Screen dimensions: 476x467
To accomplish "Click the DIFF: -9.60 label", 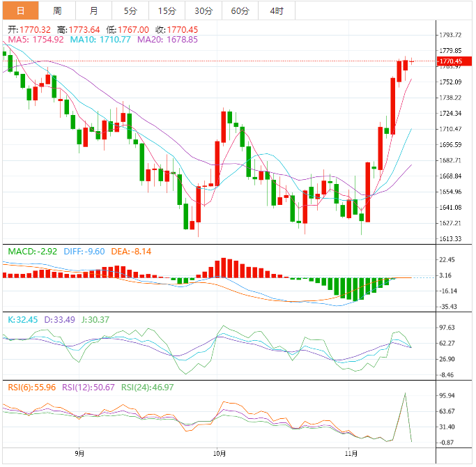I will pyautogui.click(x=84, y=252).
